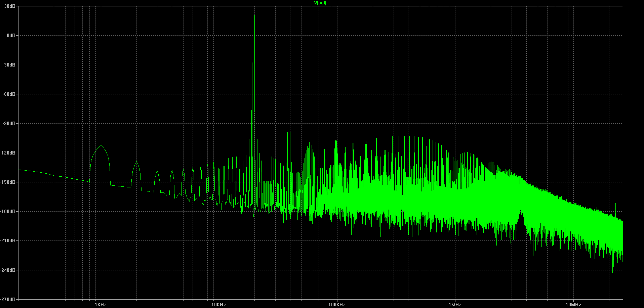Click the 100KHz frequency axis label
The width and height of the screenshot is (644, 308).
coord(337,305)
